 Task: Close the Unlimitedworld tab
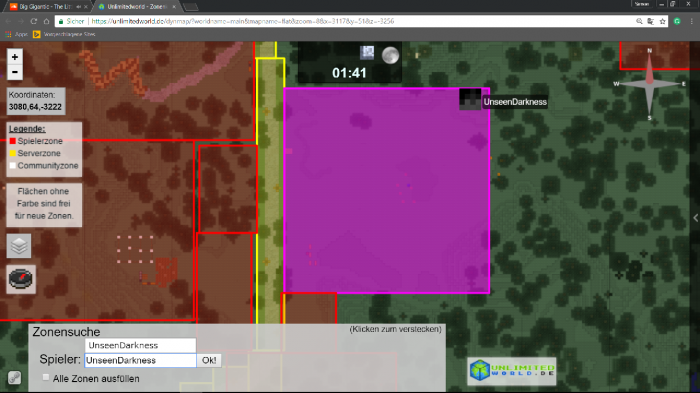pos(174,7)
